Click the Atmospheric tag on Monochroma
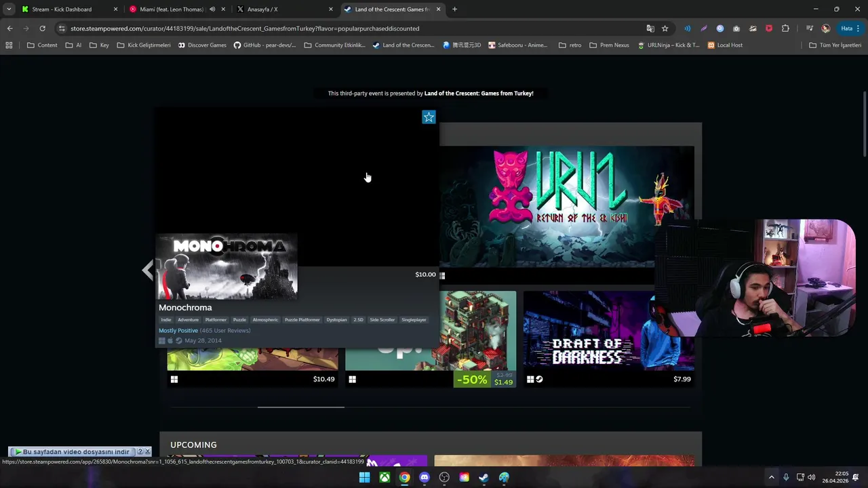Image resolution: width=868 pixels, height=488 pixels. (265, 320)
